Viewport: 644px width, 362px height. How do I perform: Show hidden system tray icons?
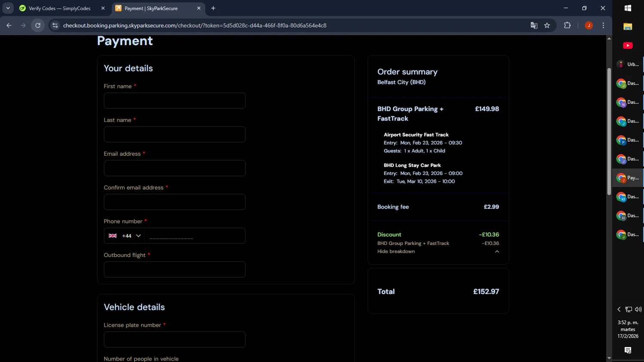point(619,309)
